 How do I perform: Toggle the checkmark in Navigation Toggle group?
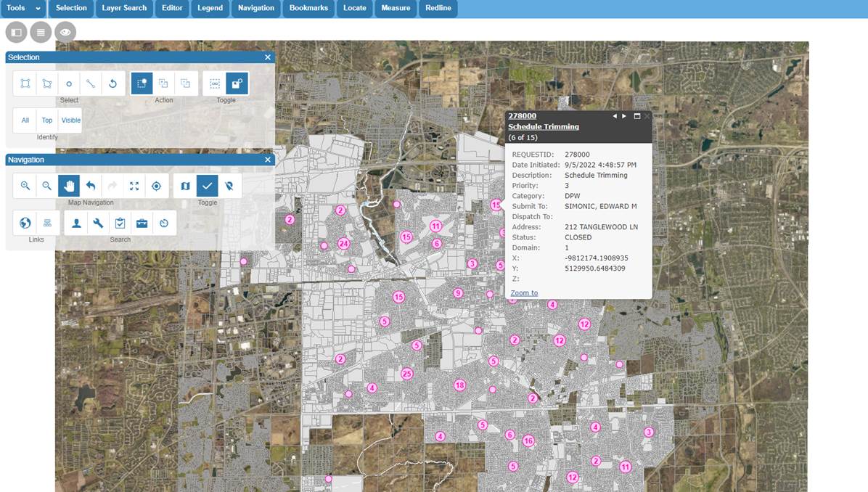pyautogui.click(x=208, y=186)
